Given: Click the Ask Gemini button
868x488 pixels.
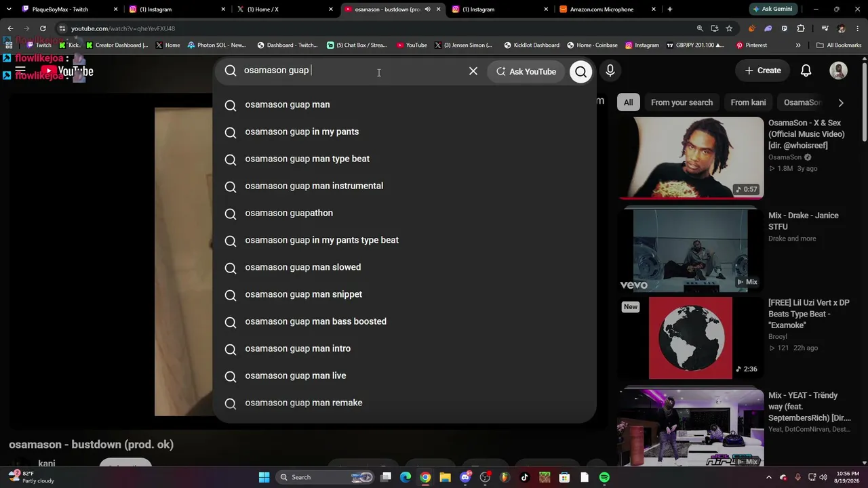Looking at the screenshot, I should (x=772, y=9).
